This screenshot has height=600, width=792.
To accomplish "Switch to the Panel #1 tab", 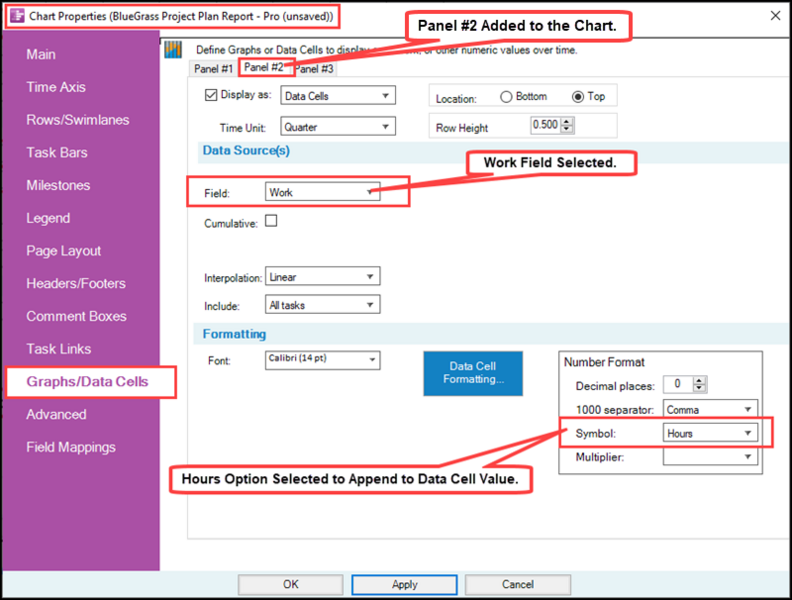I will 213,69.
